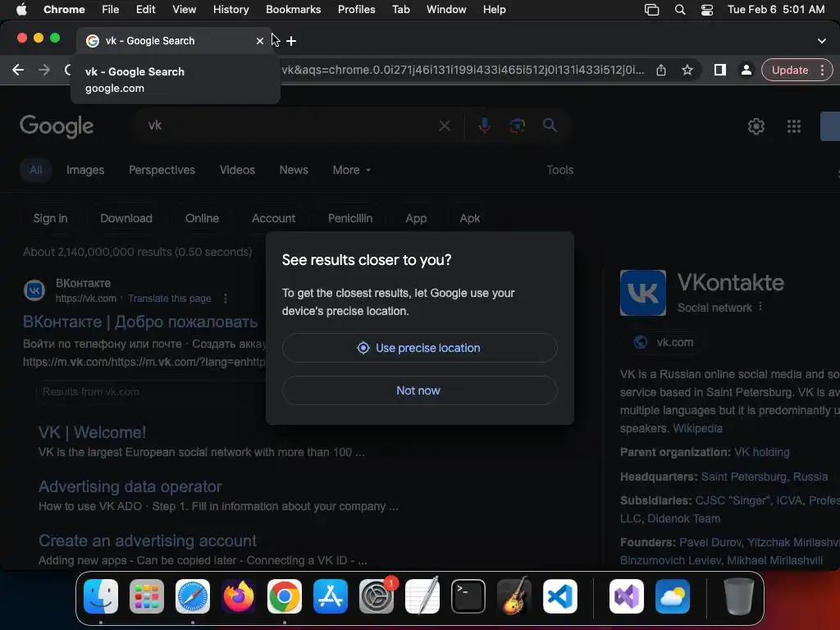Click the Penicillin suggestion chip

[x=350, y=218]
